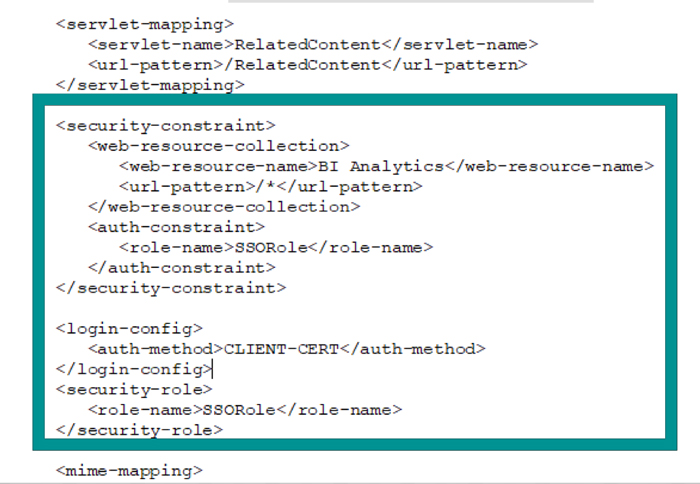700x484 pixels.
Task: Click the closing web-resource-collection tag
Action: (224, 207)
